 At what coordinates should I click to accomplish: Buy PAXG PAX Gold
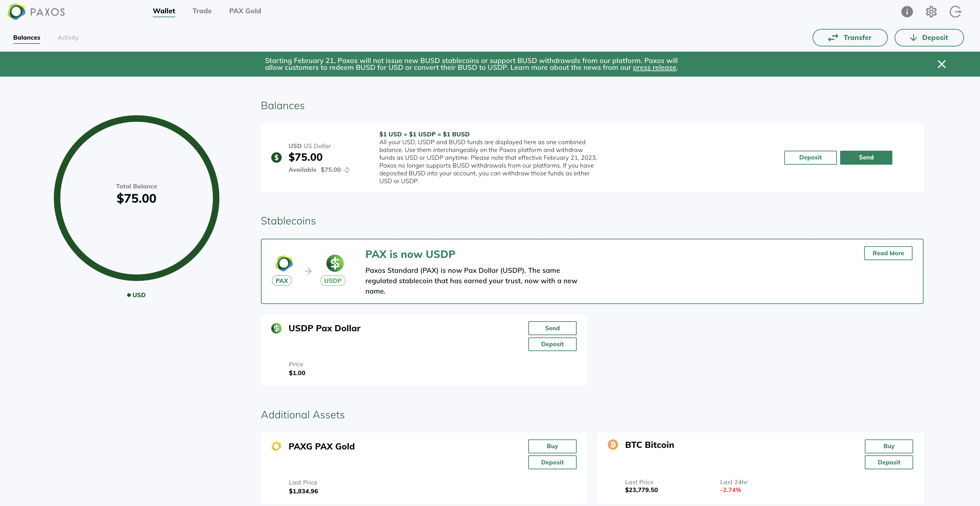click(552, 446)
